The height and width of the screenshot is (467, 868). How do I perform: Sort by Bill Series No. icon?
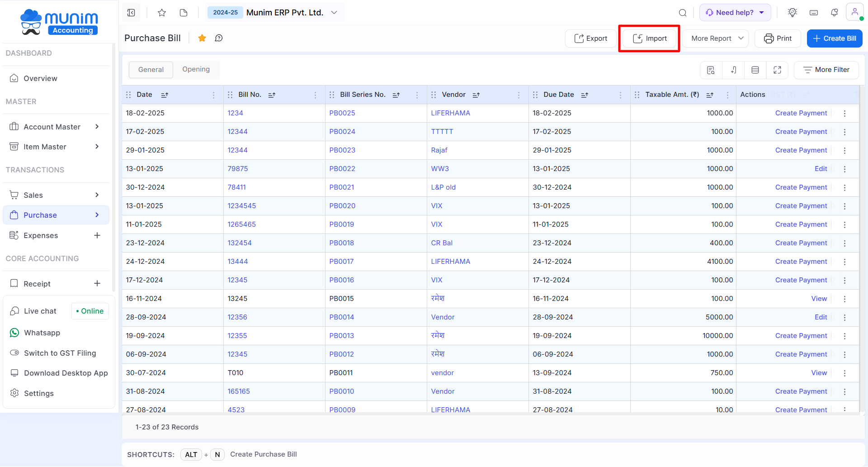(396, 95)
